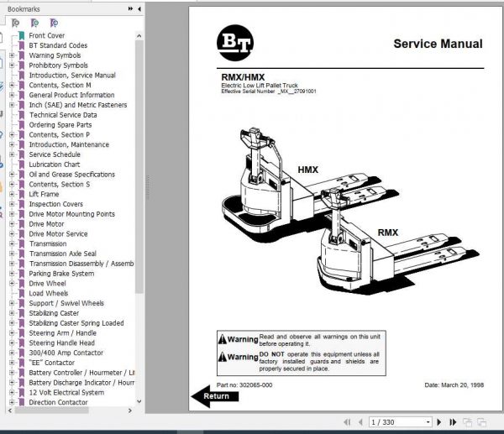Image resolution: width=504 pixels, height=434 pixels.
Task: Expand the Drive Motor Service bookmark
Action: click(12, 234)
